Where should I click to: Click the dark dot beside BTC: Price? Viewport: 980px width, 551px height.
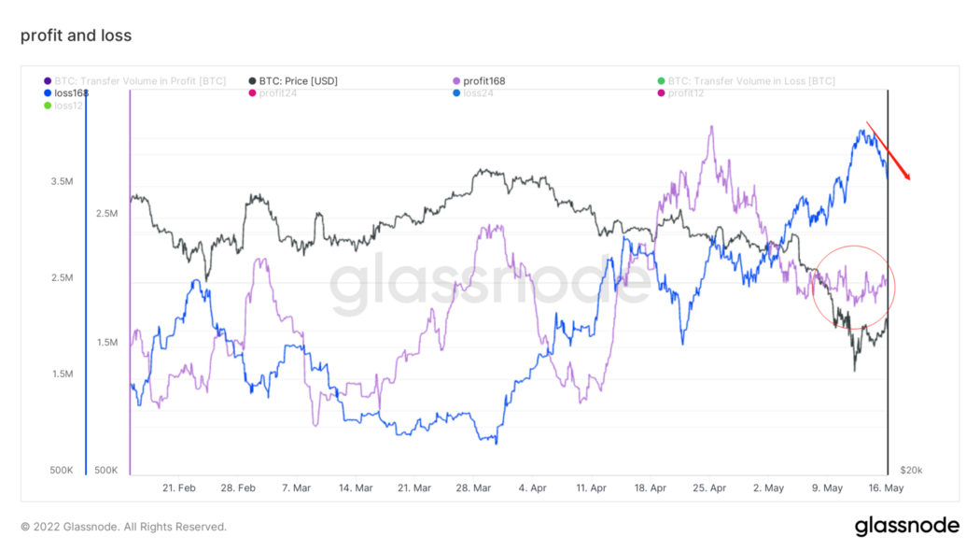(x=253, y=81)
